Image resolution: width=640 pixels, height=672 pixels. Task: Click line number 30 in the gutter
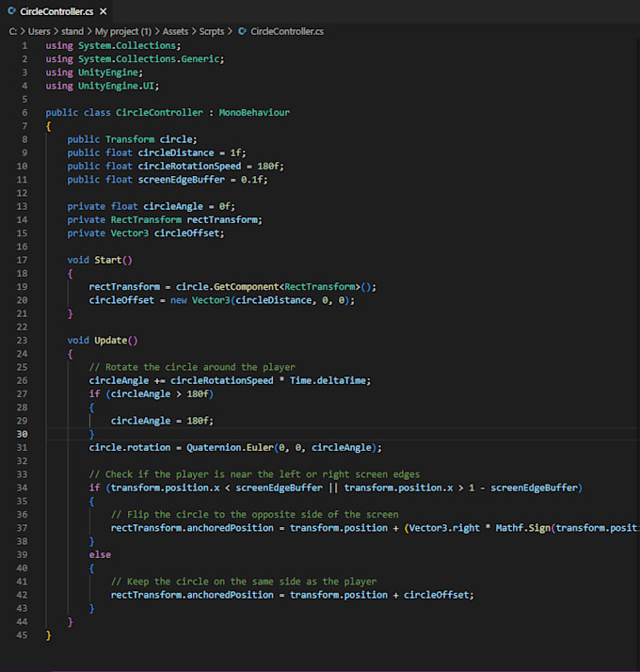tap(22, 434)
